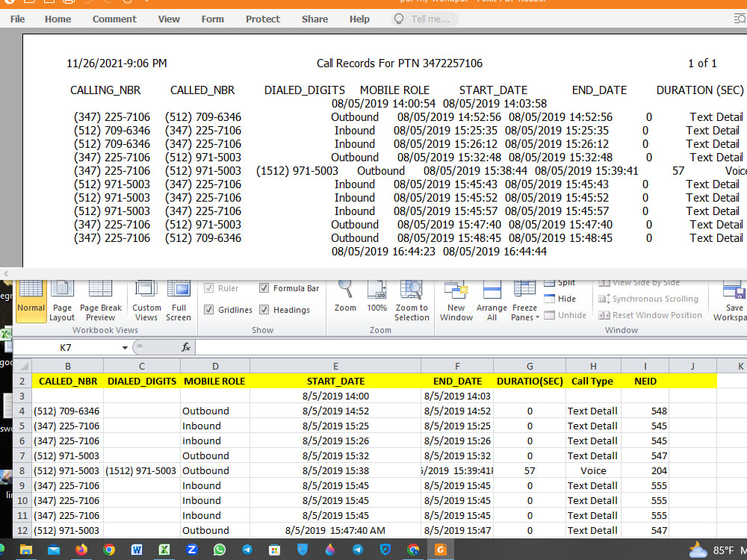Select column G header
The height and width of the screenshot is (560, 747).
530,366
